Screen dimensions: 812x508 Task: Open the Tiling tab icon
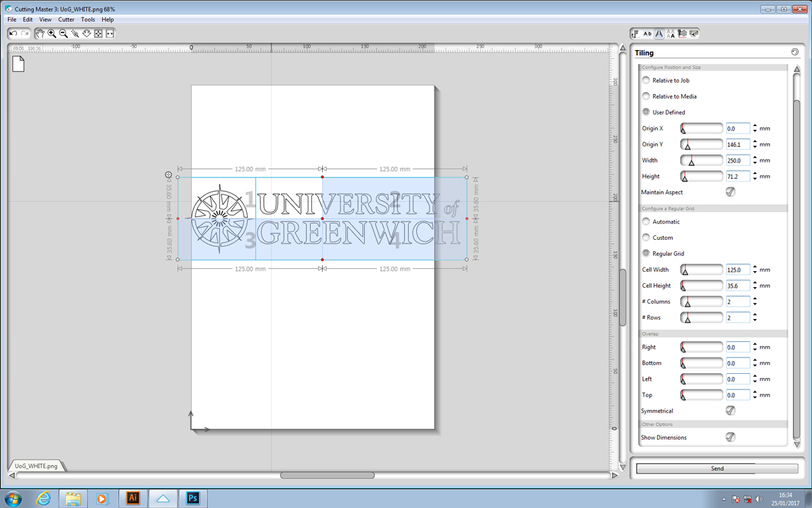(x=659, y=33)
